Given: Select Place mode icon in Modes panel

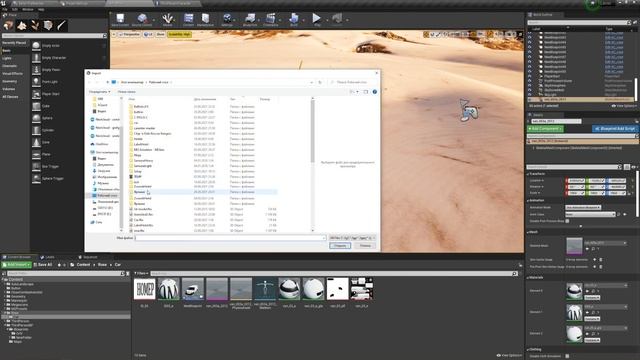Looking at the screenshot, I should pos(8,25).
